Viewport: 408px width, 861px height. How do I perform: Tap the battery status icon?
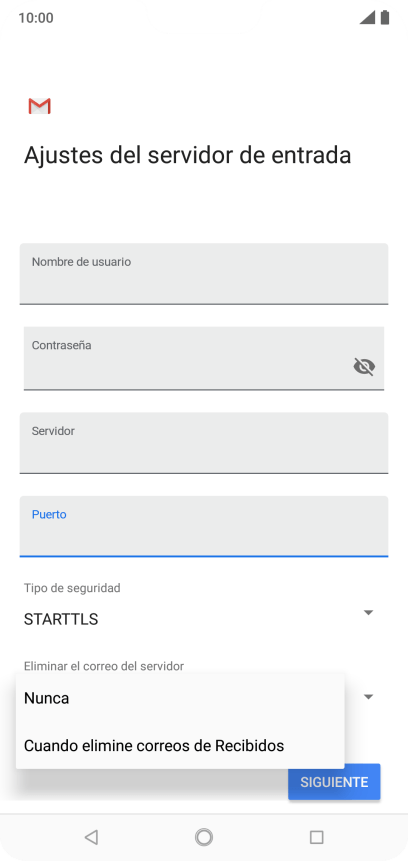(385, 18)
